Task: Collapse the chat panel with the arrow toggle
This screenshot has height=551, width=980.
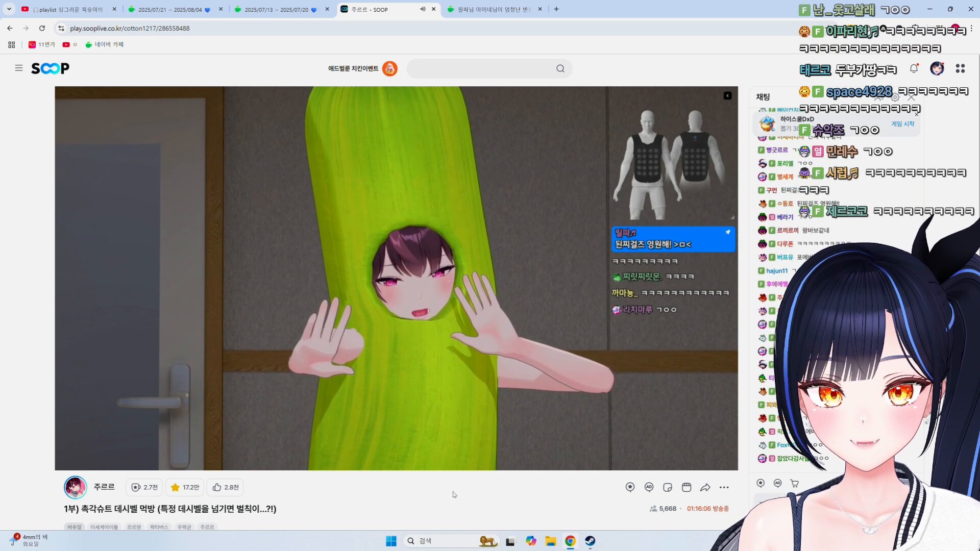Action: tap(727, 96)
